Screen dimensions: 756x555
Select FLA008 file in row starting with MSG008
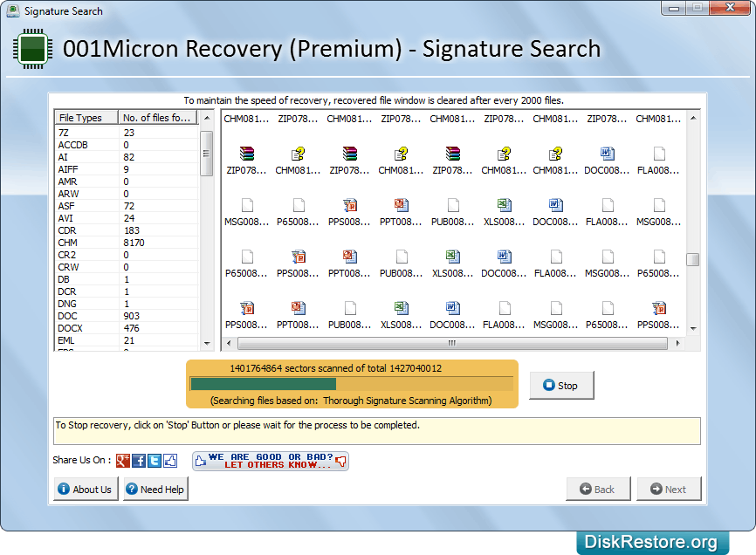click(x=607, y=212)
